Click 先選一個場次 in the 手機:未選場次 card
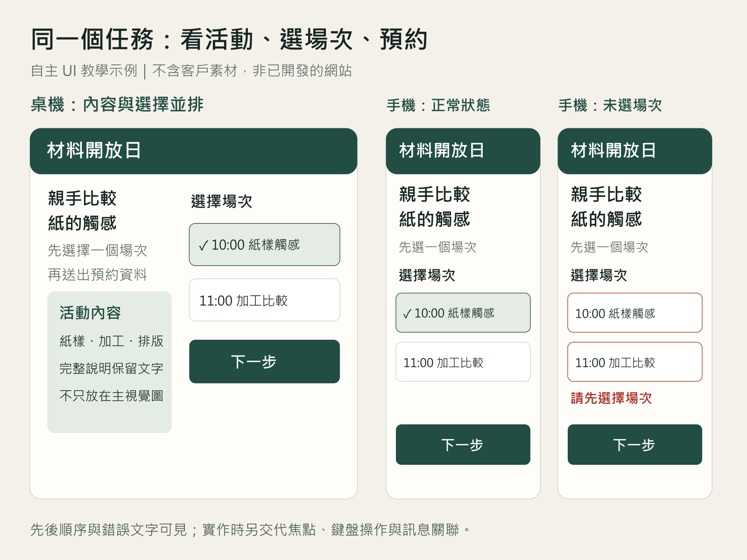The width and height of the screenshot is (747, 560). pos(609,247)
